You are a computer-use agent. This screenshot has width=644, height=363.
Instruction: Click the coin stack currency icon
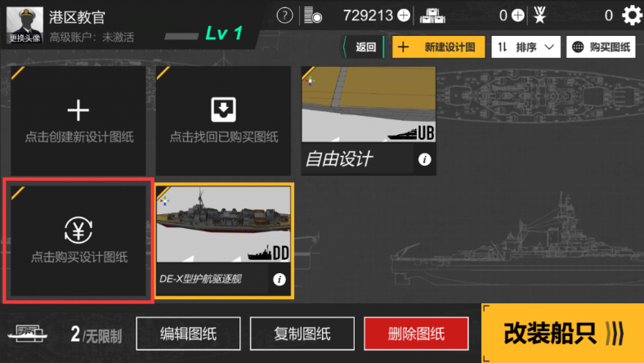click(313, 16)
